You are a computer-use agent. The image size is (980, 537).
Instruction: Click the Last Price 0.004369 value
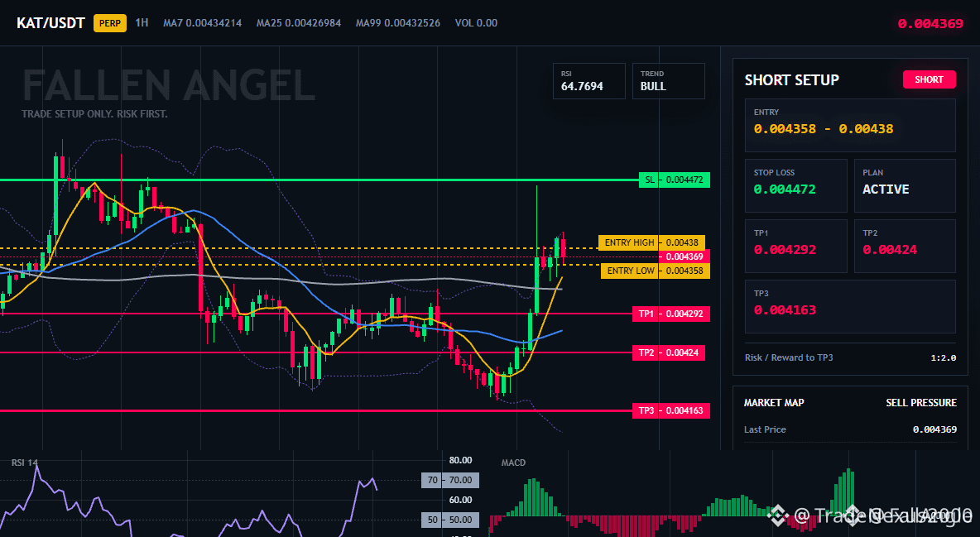coord(934,429)
